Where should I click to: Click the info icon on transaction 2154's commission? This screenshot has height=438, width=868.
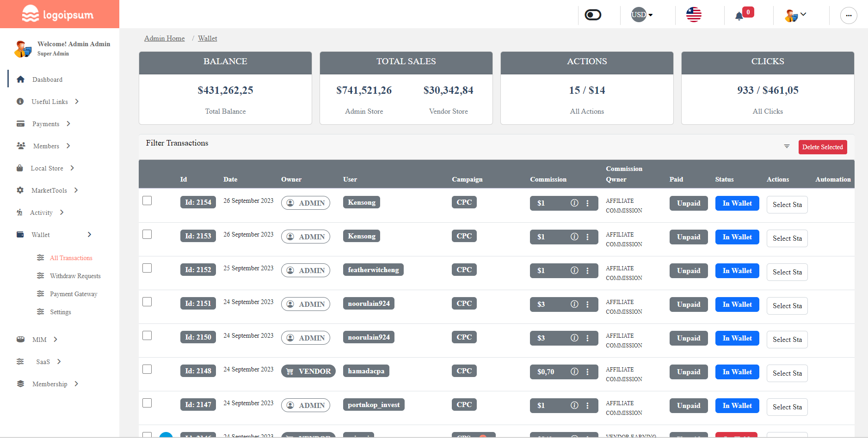pos(574,203)
